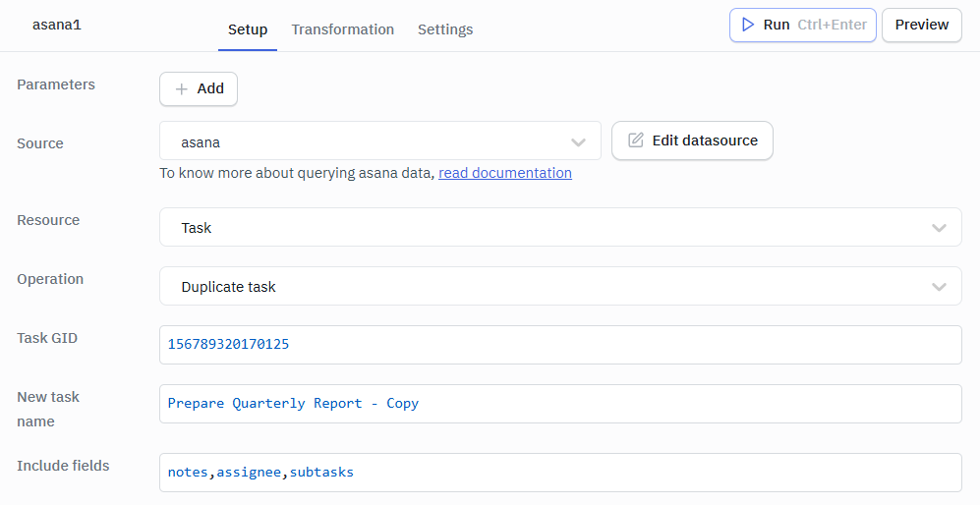Focus the Task GID input field
Screen dimensions: 980x505
pyautogui.click(x=560, y=345)
